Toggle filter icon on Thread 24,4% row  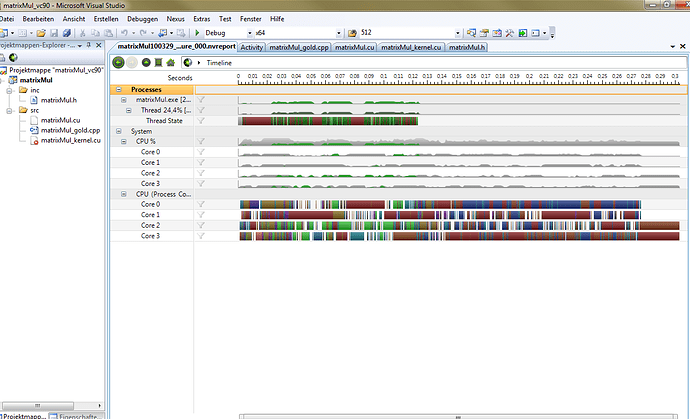point(201,110)
